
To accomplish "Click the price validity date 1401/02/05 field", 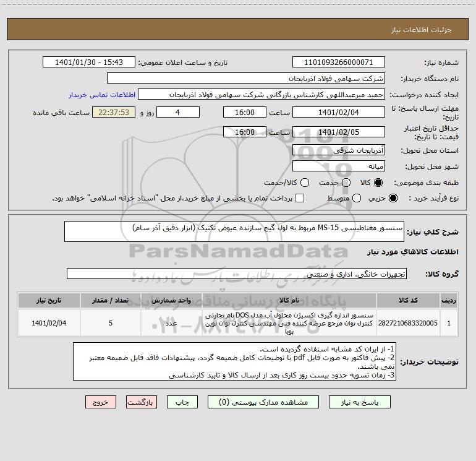I will (339, 132).
